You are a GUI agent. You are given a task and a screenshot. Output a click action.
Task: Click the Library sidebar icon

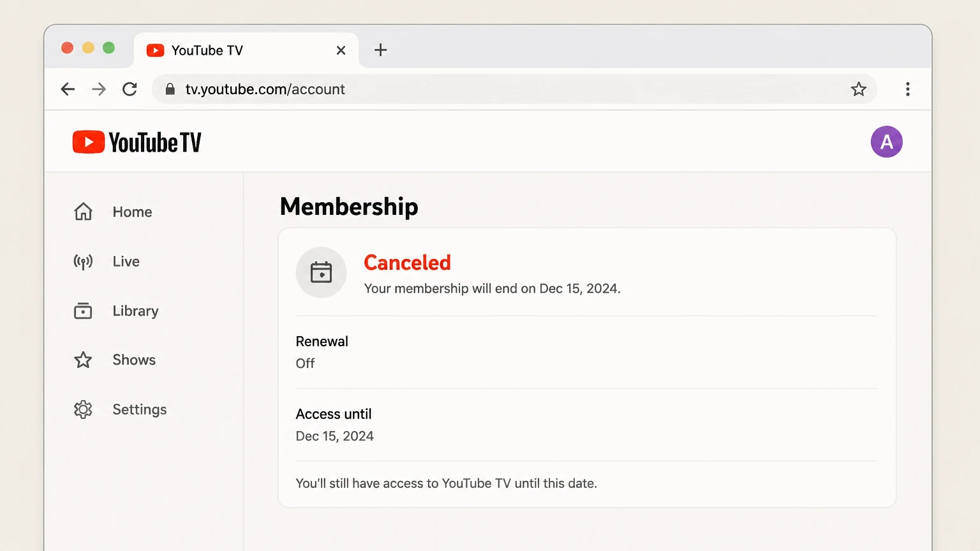pyautogui.click(x=83, y=311)
